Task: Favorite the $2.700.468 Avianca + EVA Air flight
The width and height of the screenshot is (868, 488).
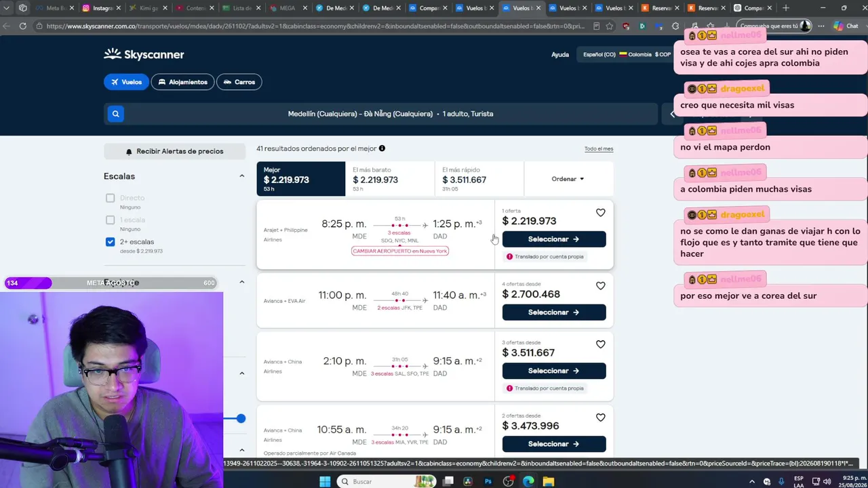Action: click(600, 286)
